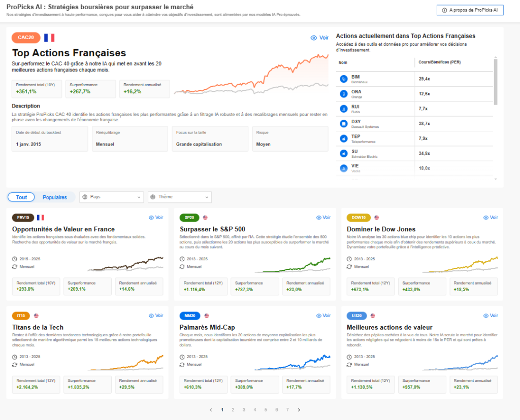Click the Orange ORA stock icon
This screenshot has width=520, height=420.
click(x=343, y=94)
